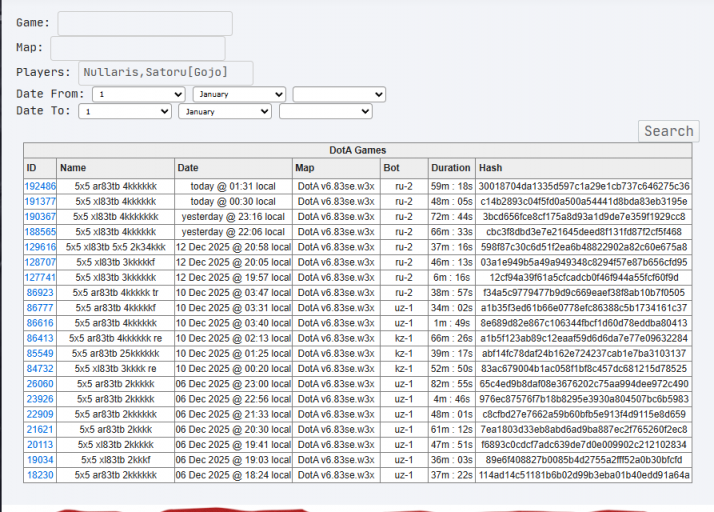Open game ID 188565
Image resolution: width=714 pixels, height=512 pixels.
pos(40,232)
